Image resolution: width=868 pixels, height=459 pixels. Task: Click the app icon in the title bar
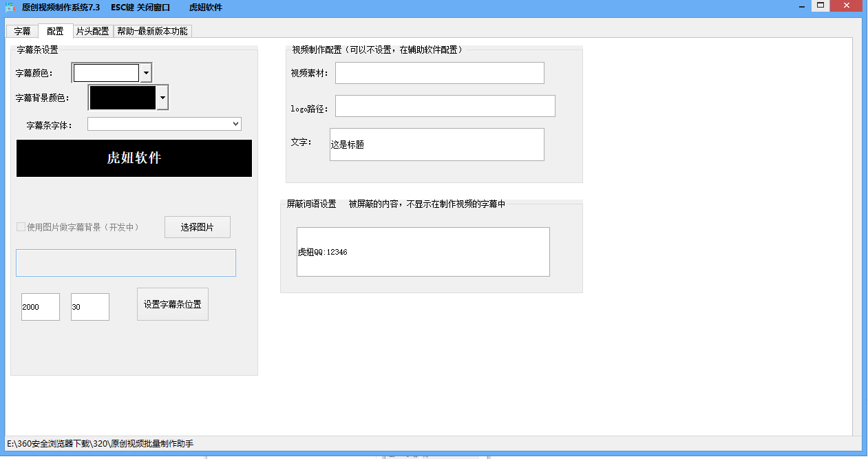(x=10, y=6)
